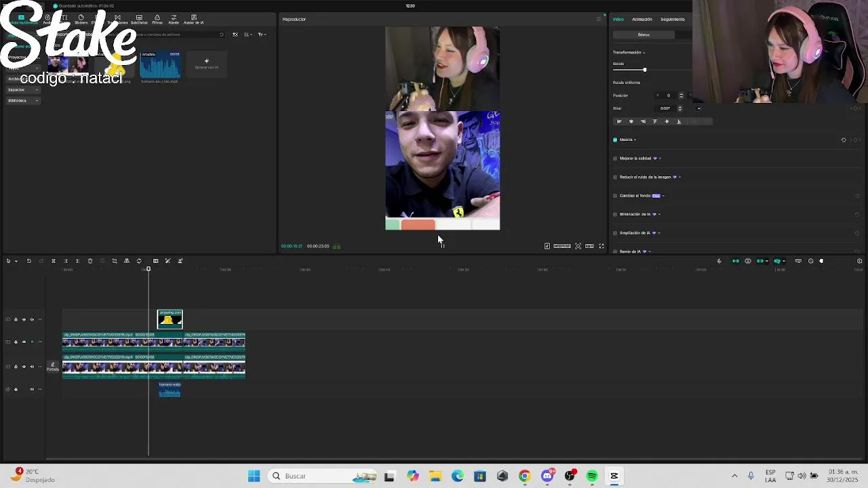Click the delete left of playhead icon
The image size is (868, 488).
point(65,261)
